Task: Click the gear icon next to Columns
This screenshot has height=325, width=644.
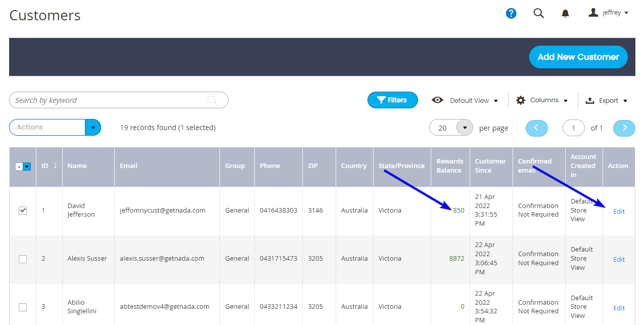Action: pos(521,100)
